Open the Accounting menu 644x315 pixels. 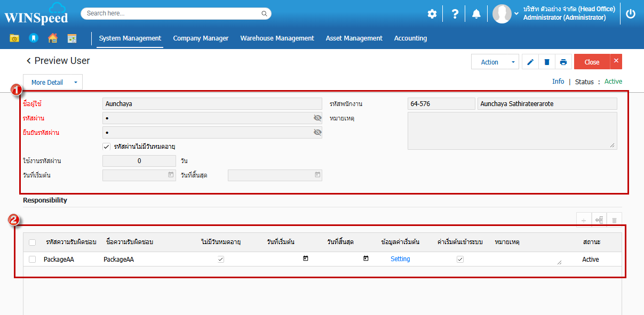pyautogui.click(x=410, y=38)
